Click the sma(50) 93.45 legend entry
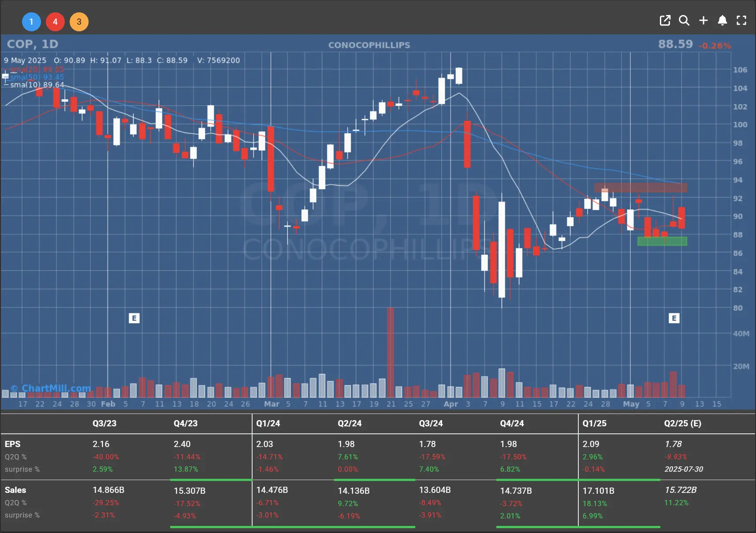 point(37,77)
